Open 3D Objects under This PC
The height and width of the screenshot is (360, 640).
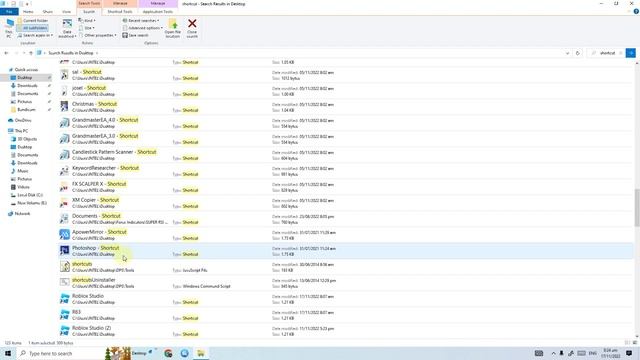point(27,139)
